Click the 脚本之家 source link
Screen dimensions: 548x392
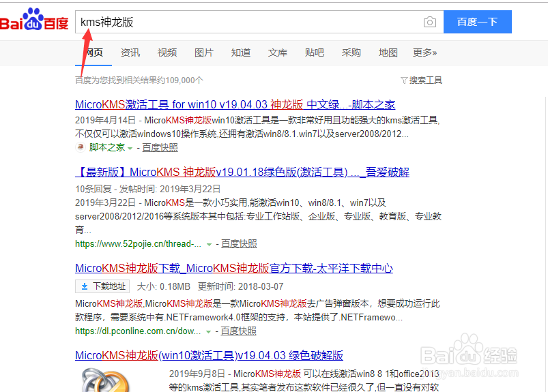pos(107,148)
